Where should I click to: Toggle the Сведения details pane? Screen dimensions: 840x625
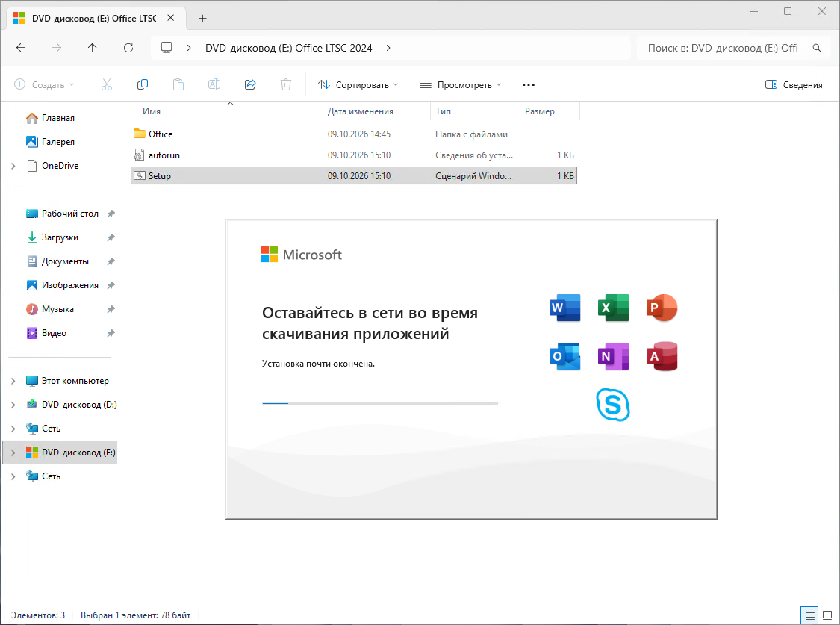[794, 84]
